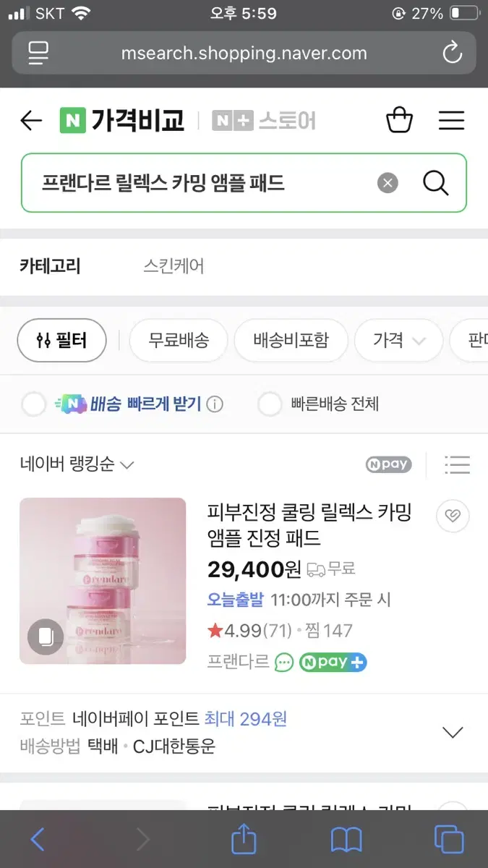488x868 pixels.
Task: Tap the 무료배송 filter button
Action: 179,340
